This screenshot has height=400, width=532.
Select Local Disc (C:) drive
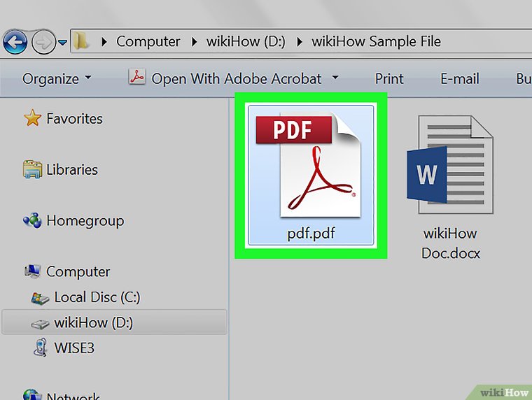97,297
